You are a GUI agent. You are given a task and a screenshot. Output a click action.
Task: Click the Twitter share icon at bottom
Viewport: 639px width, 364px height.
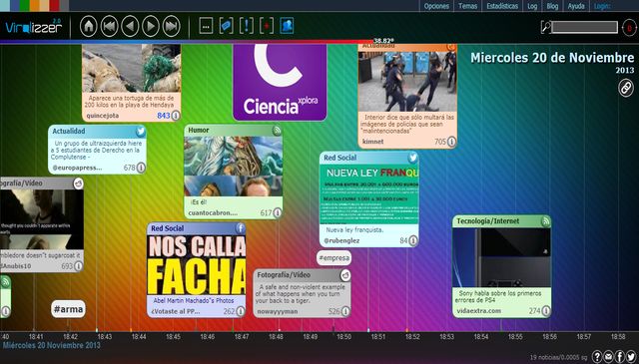631,357
